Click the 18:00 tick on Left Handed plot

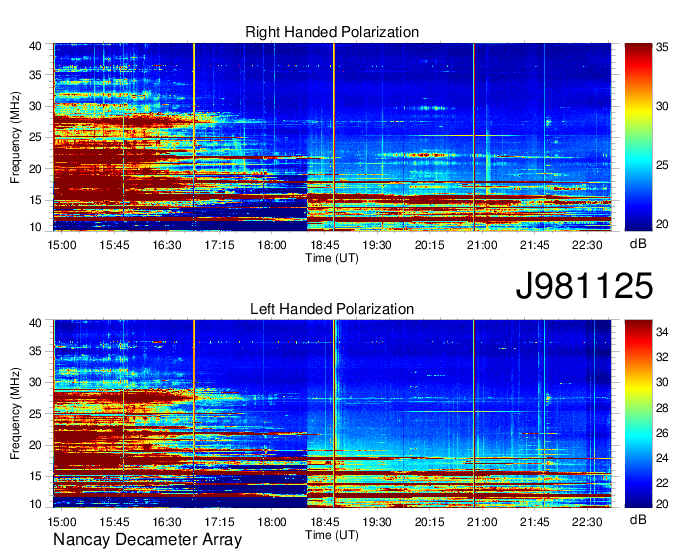click(272, 522)
